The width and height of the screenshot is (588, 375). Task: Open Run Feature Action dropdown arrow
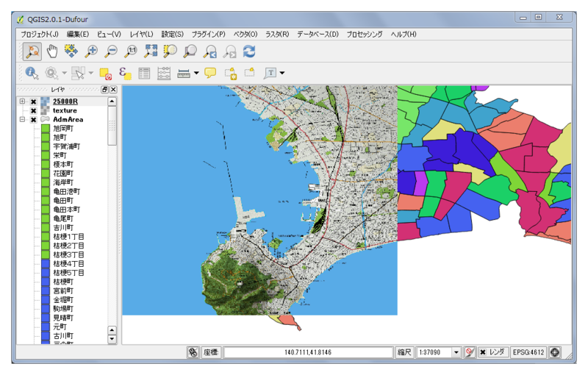click(x=64, y=73)
